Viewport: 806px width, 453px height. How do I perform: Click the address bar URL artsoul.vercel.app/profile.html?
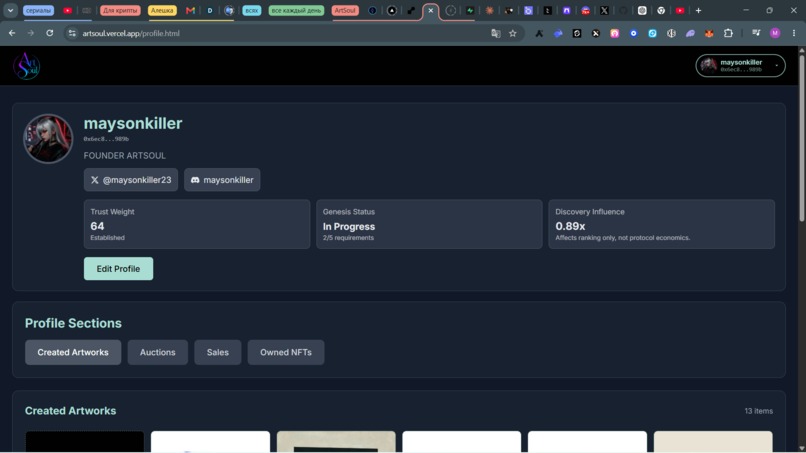pyautogui.click(x=131, y=33)
